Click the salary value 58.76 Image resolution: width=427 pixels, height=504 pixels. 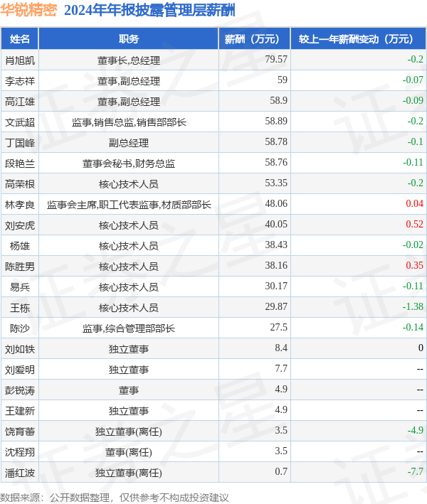[276, 162]
